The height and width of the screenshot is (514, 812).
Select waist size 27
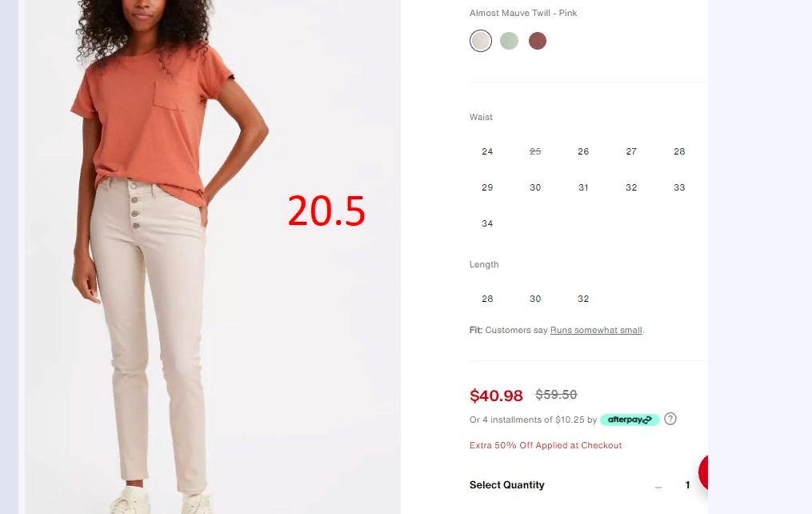[631, 151]
